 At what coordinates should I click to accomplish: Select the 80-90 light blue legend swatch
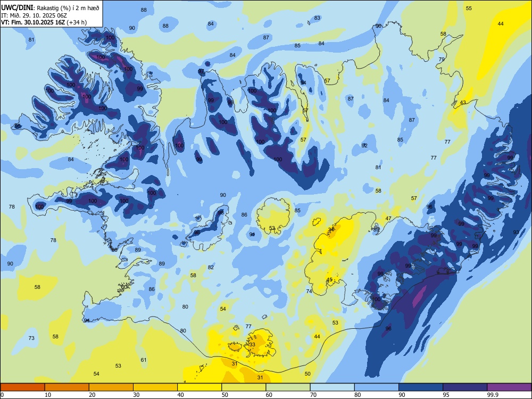(x=377, y=387)
